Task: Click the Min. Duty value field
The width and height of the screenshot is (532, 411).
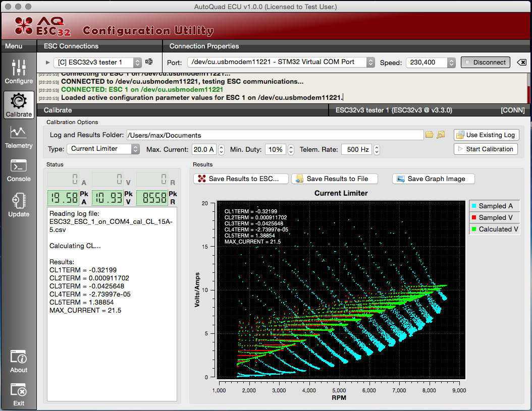Action: (x=276, y=149)
